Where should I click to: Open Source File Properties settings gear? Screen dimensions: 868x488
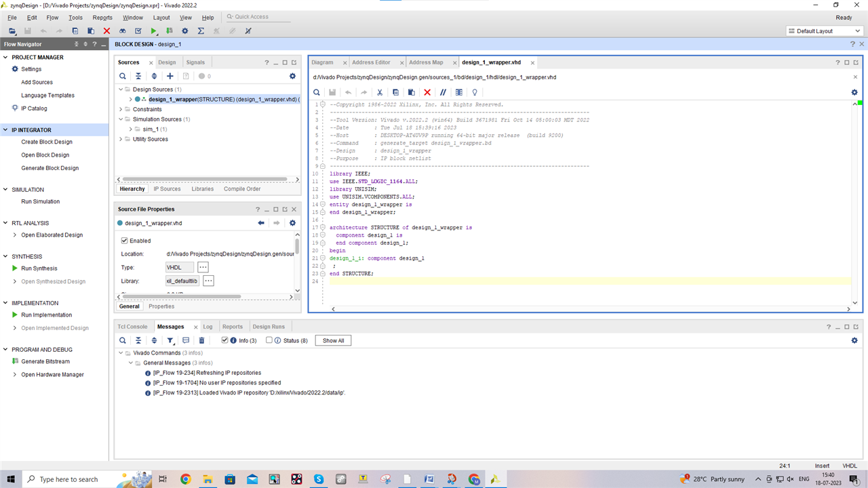point(293,223)
